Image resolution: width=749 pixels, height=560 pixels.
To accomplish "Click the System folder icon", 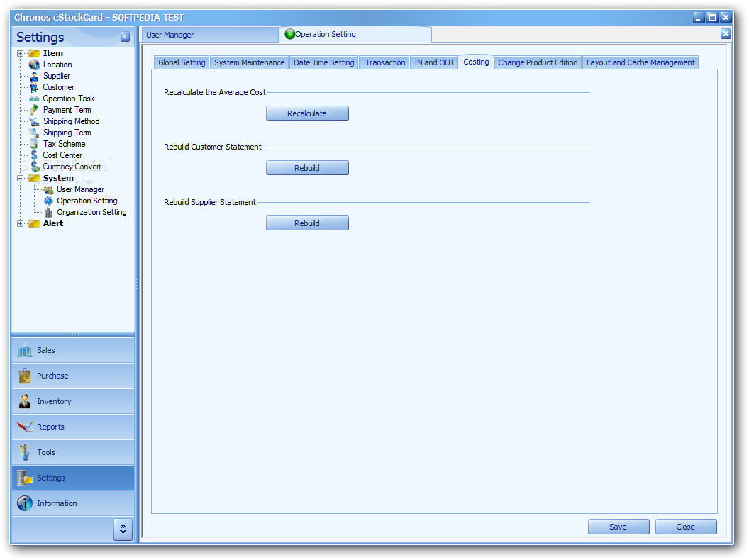I will pos(34,178).
